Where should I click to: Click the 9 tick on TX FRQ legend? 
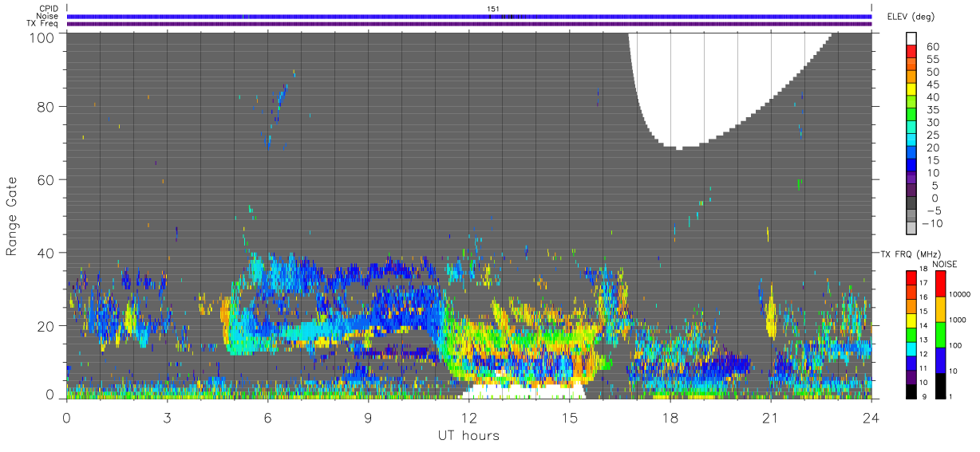[926, 396]
